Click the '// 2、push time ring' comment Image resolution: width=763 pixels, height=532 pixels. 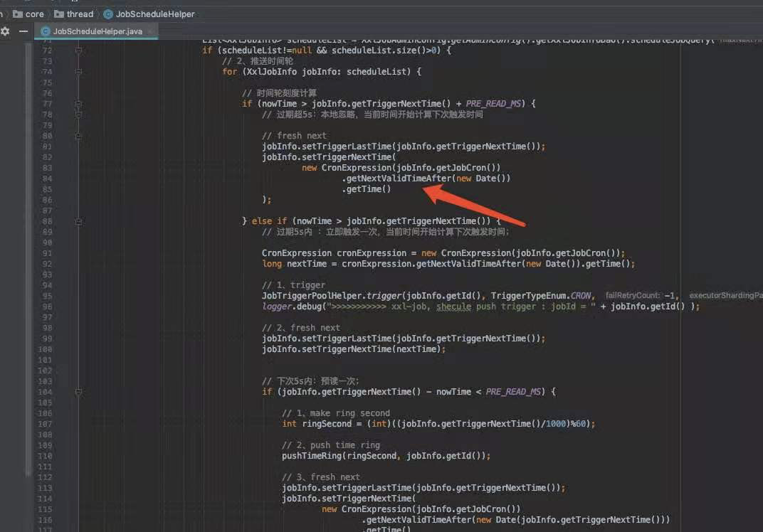331,445
